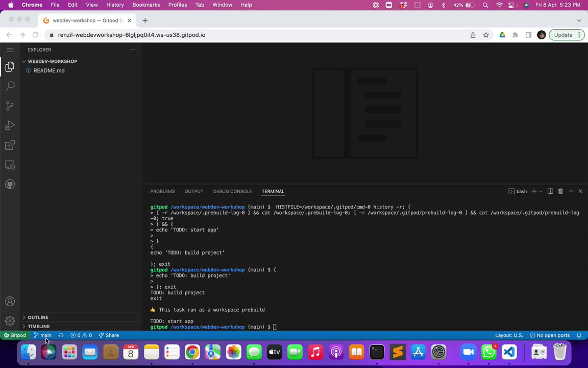The image size is (588, 368).
Task: Open Visual Studio Code from Dock
Action: pos(509,352)
